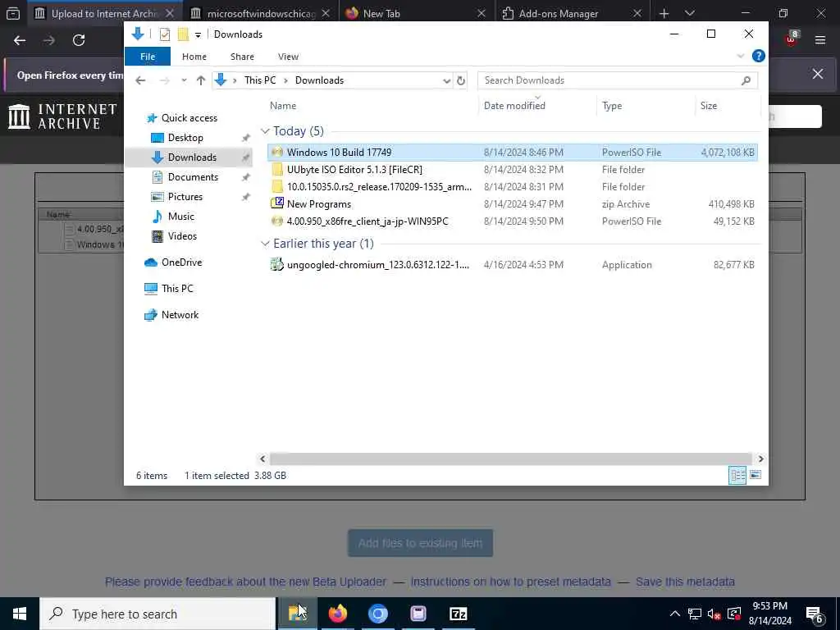This screenshot has height=630, width=840.
Task: Select Quick access in navigation pane
Action: (189, 118)
